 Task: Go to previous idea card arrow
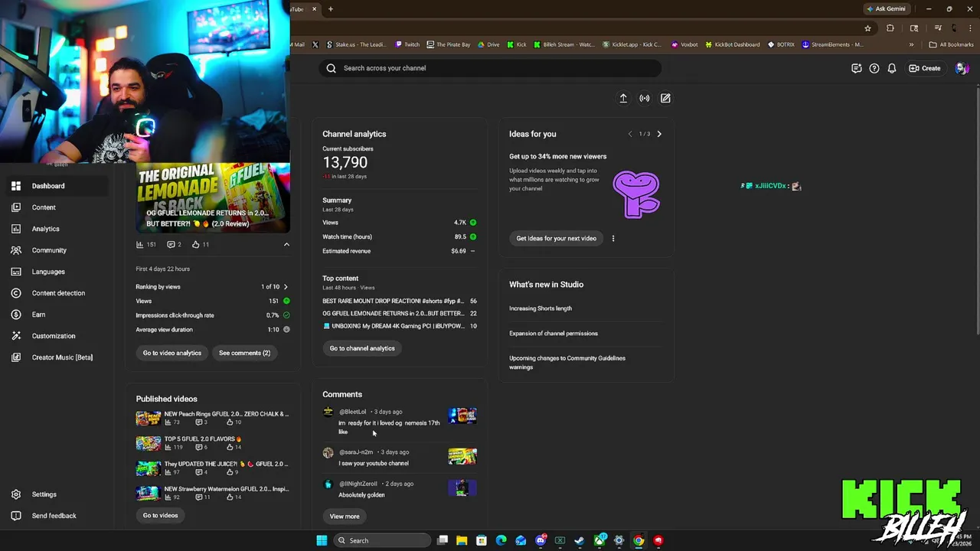point(630,134)
